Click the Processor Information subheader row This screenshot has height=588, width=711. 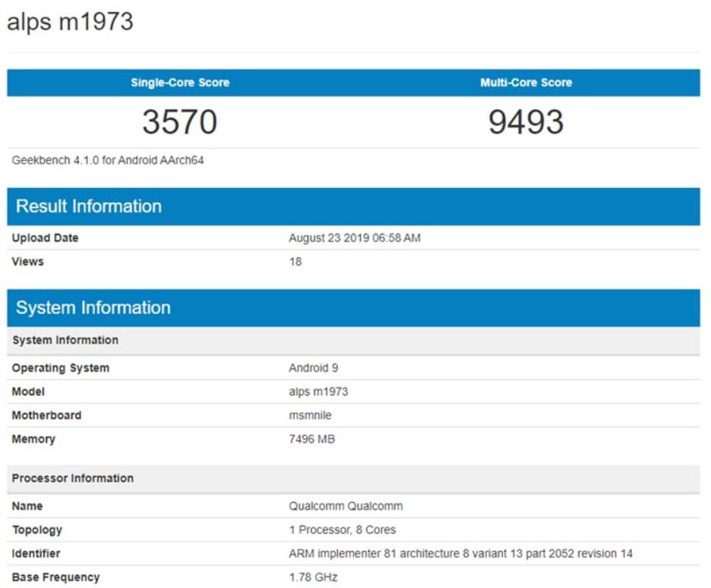[354, 479]
